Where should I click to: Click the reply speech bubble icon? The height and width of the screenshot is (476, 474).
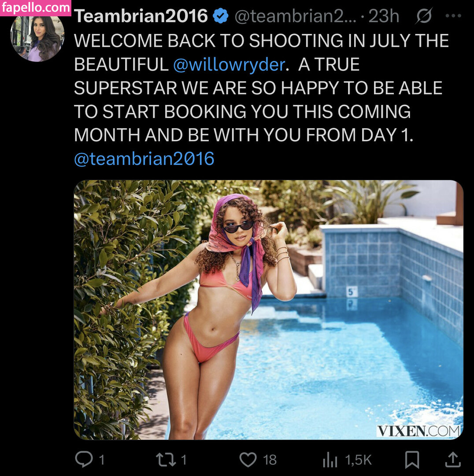[84, 460]
